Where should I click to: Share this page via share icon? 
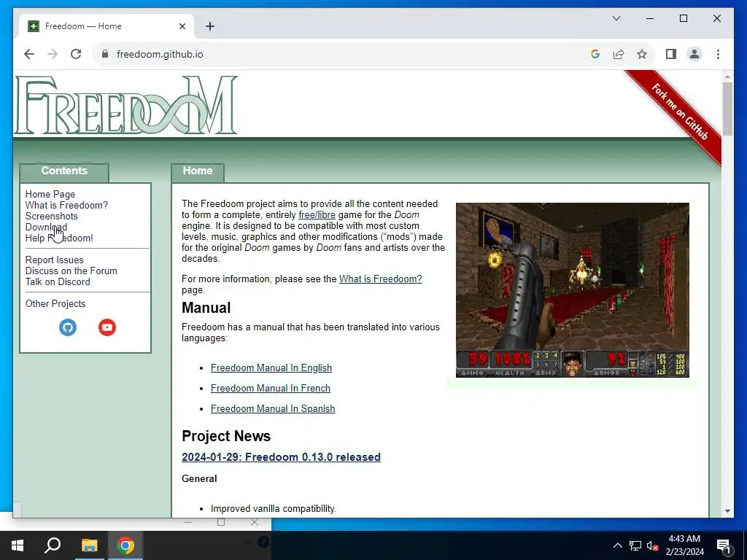[x=619, y=54]
